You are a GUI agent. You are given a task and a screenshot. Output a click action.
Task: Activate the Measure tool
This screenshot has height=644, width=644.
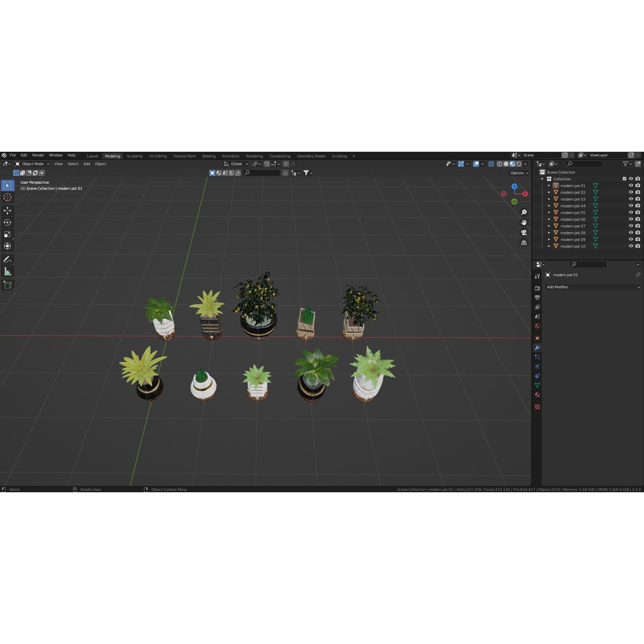(7, 271)
